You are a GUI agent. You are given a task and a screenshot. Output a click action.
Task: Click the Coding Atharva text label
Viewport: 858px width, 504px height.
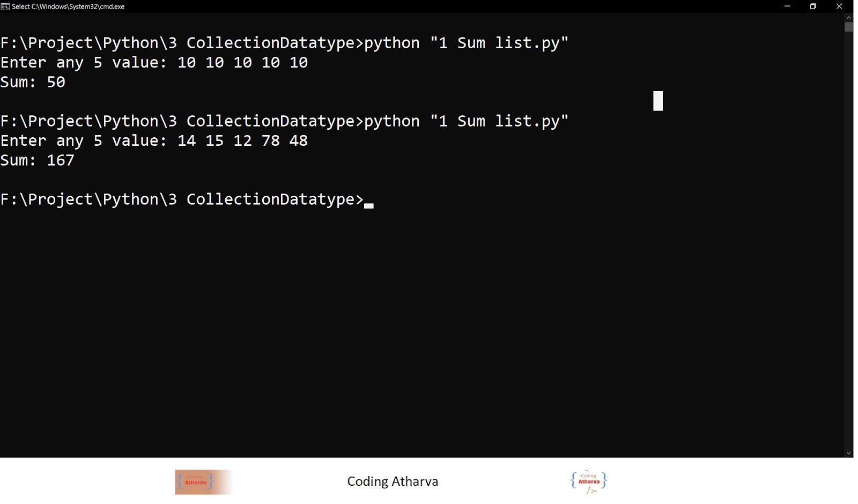(393, 481)
